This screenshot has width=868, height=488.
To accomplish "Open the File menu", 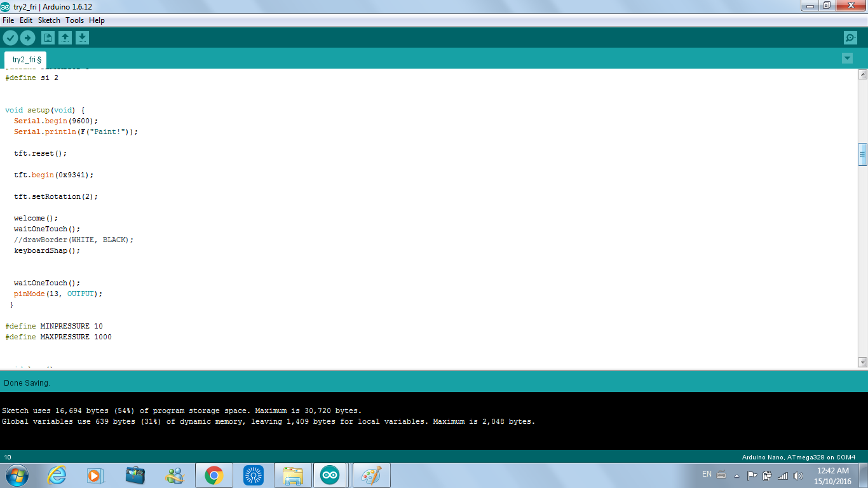I will point(8,20).
